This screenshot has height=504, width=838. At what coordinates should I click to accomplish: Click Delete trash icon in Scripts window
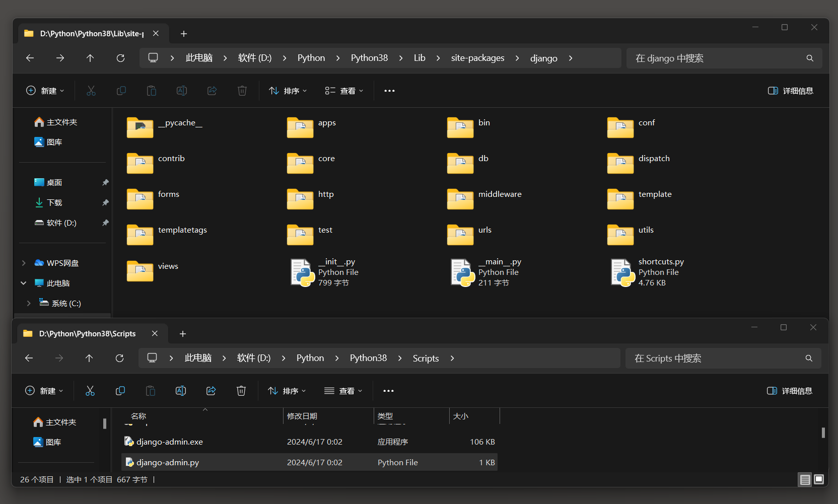point(241,391)
